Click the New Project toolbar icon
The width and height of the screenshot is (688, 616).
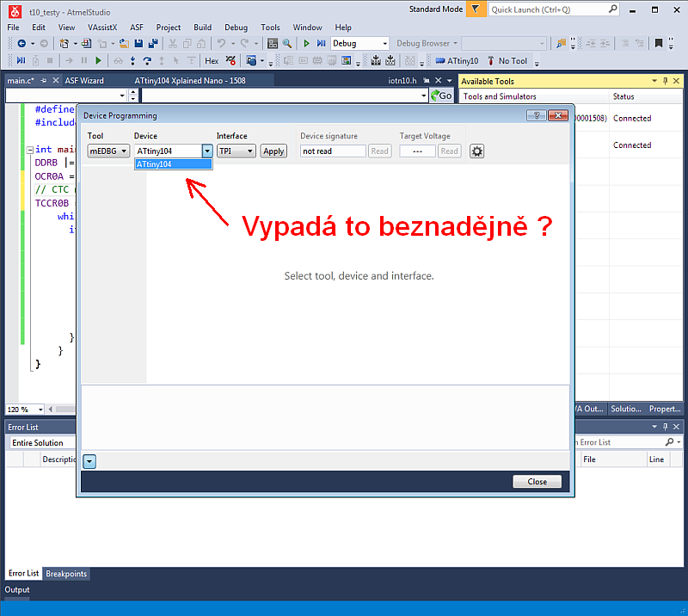coord(64,44)
